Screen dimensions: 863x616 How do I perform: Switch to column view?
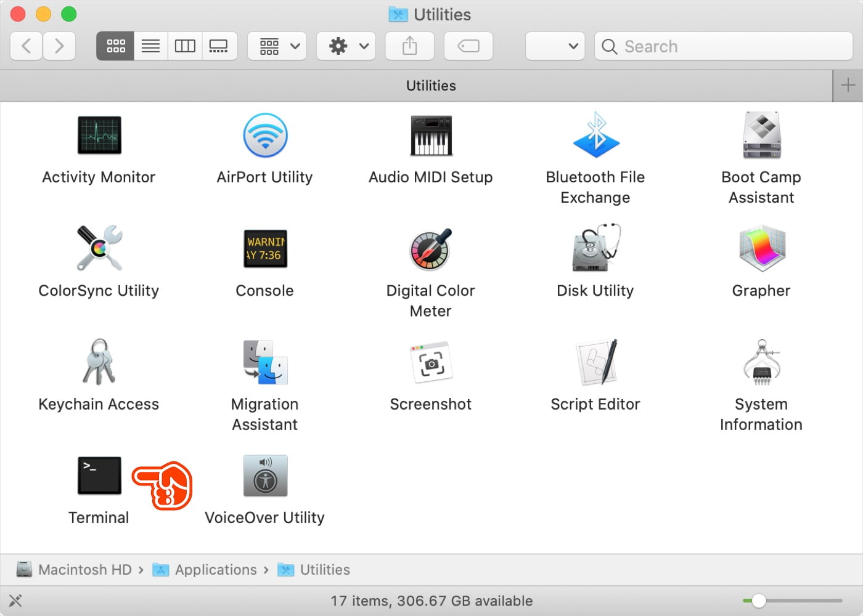coord(185,46)
